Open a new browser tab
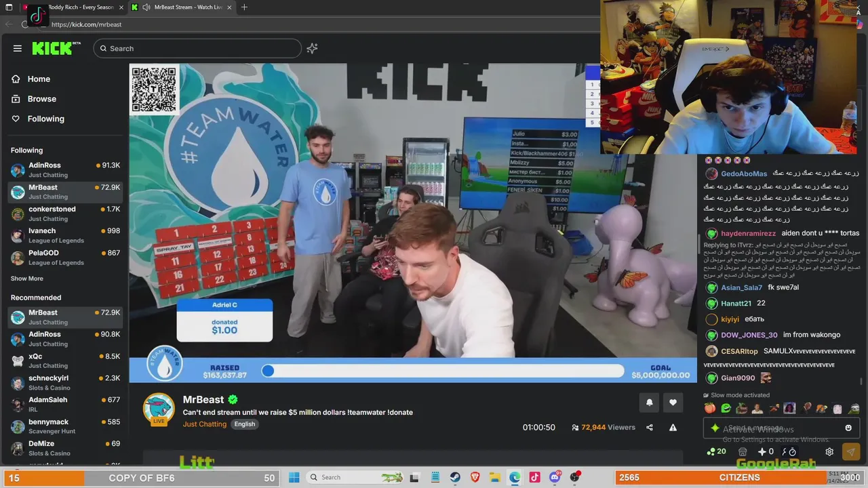 [x=244, y=7]
